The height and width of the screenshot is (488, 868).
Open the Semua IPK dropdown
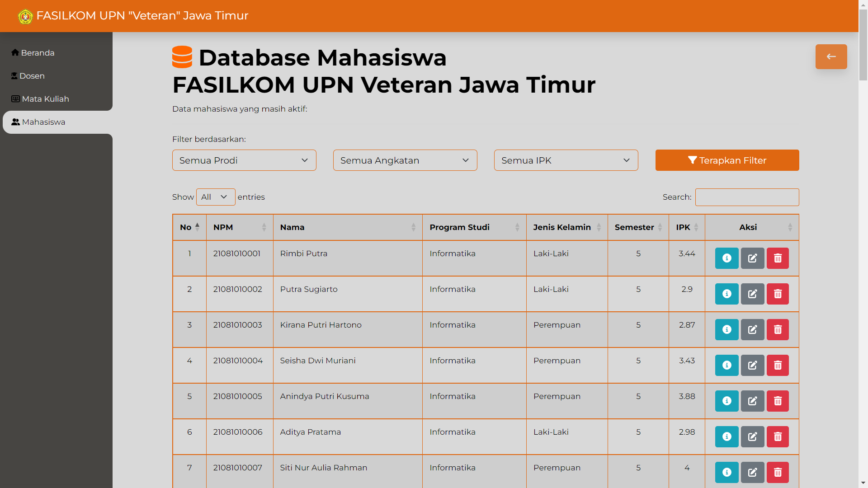click(566, 160)
